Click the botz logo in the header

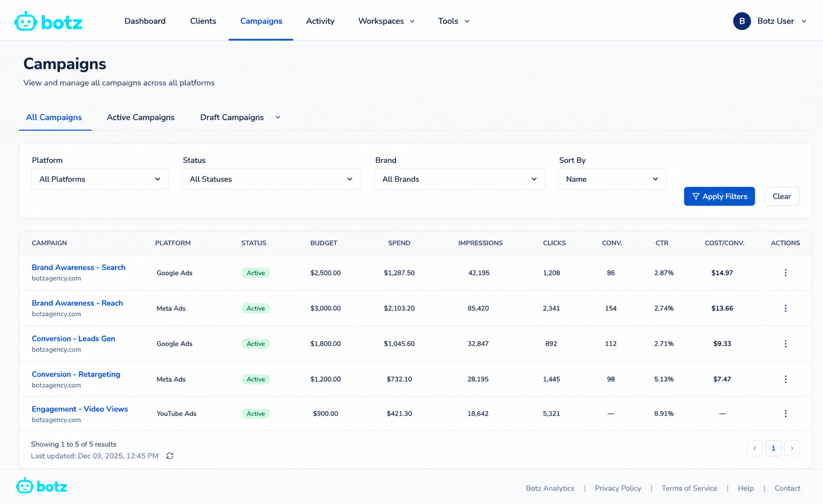(x=48, y=22)
